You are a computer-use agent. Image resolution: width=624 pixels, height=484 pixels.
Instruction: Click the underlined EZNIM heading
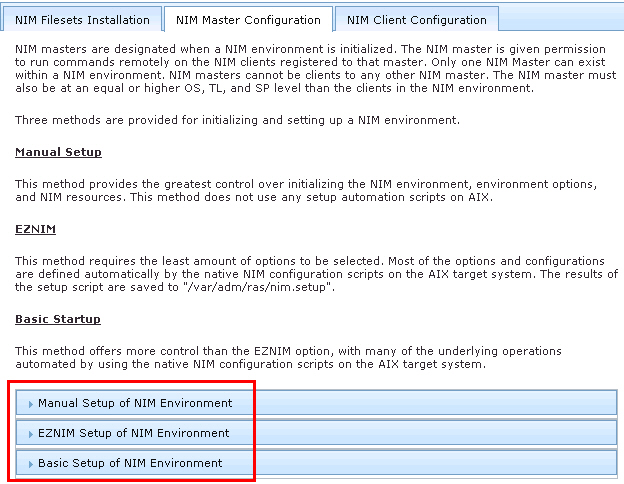point(34,229)
